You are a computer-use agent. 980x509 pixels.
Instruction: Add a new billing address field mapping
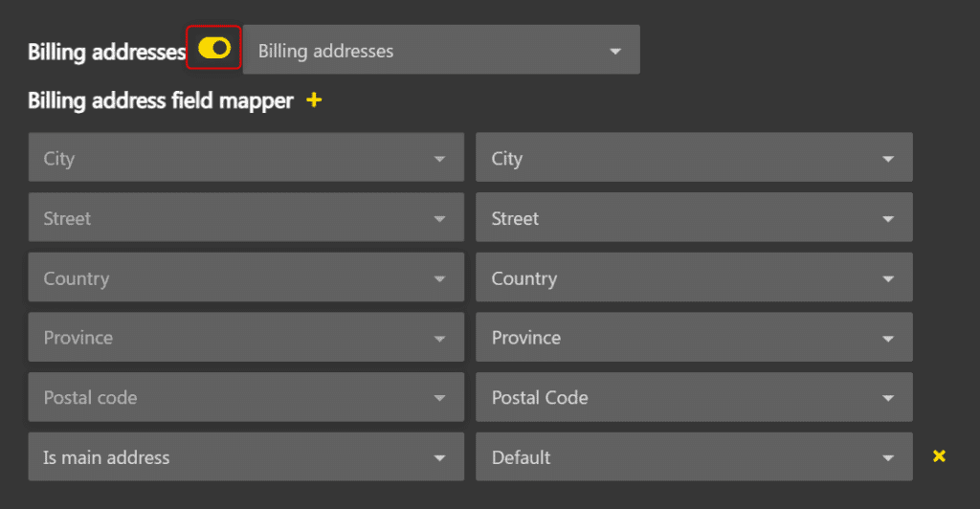pyautogui.click(x=314, y=100)
